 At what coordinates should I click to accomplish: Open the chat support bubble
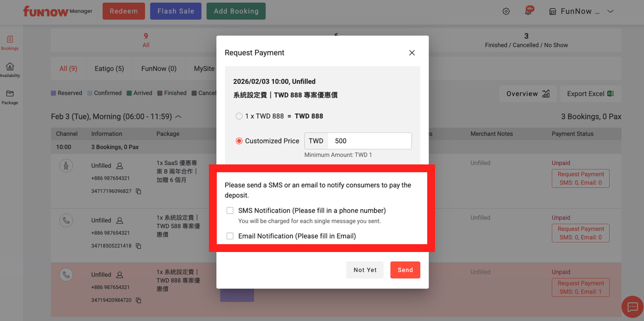click(632, 307)
